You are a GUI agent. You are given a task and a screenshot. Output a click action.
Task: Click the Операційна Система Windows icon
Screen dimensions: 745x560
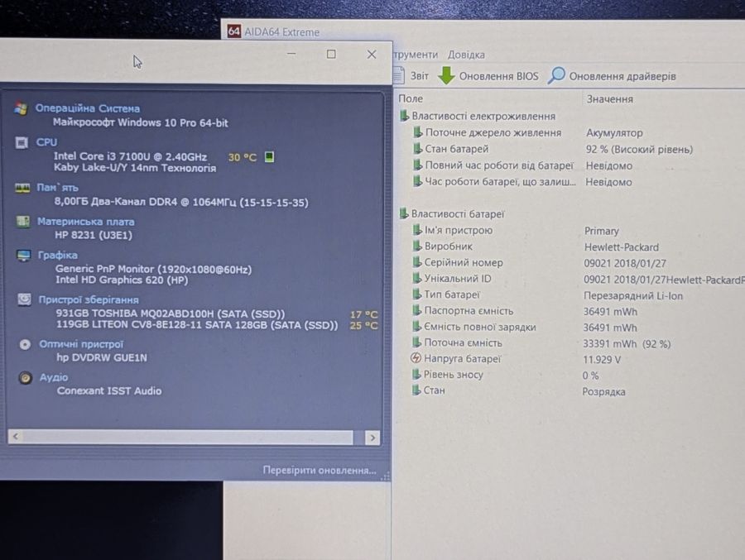[x=21, y=108]
